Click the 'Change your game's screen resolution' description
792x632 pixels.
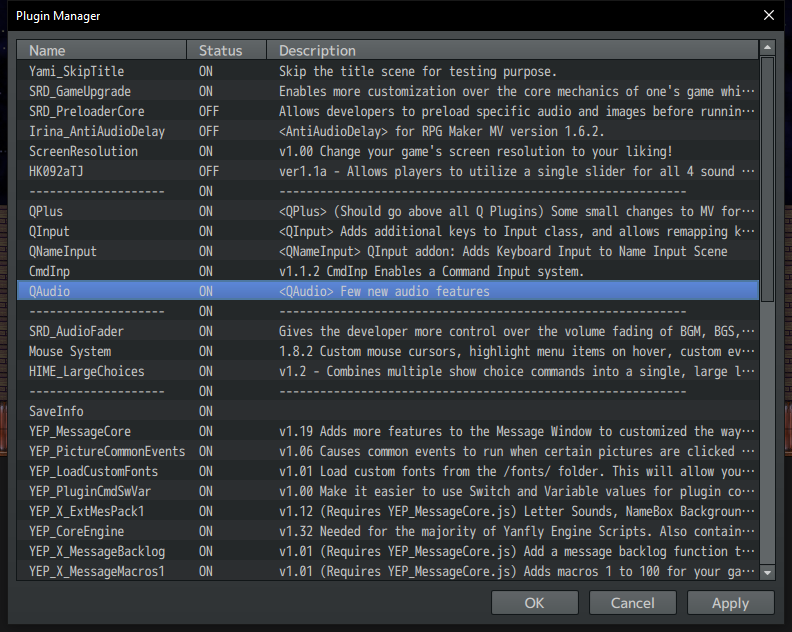pos(475,151)
